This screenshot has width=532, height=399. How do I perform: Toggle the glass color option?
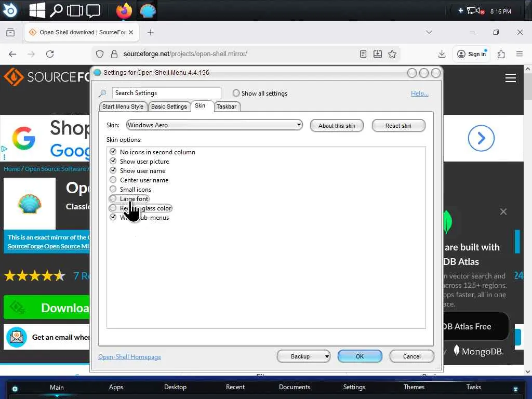(x=113, y=208)
